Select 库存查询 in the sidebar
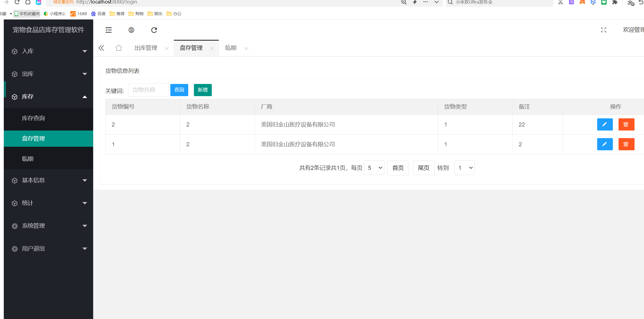 pyautogui.click(x=34, y=118)
